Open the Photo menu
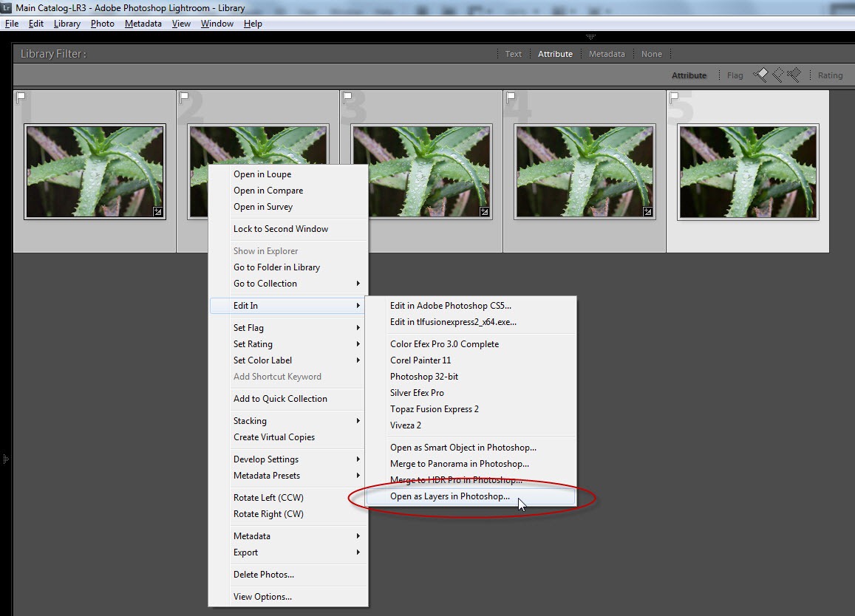This screenshot has width=855, height=616. pos(103,24)
